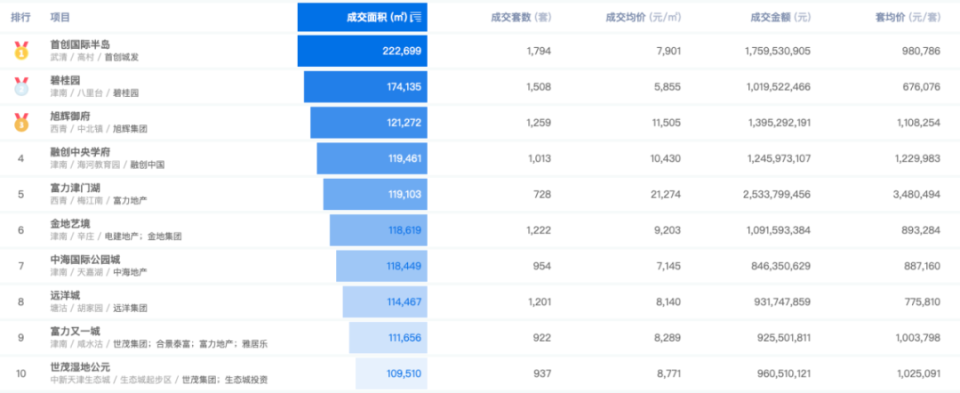This screenshot has height=393, width=960.
Task: Click the 套均价 value 980,786
Action: pos(921,51)
